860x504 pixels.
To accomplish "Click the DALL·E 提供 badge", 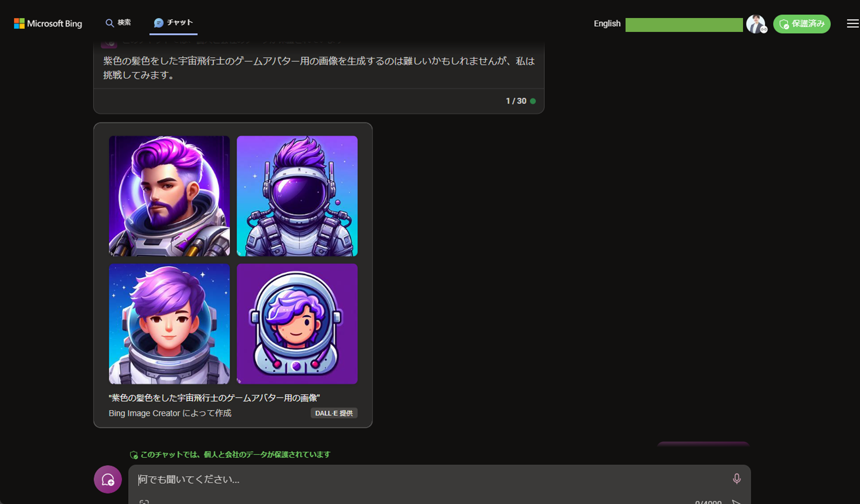I will coord(334,413).
